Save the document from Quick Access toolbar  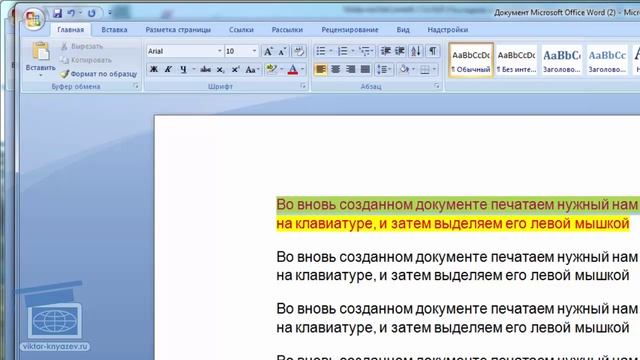click(58, 13)
